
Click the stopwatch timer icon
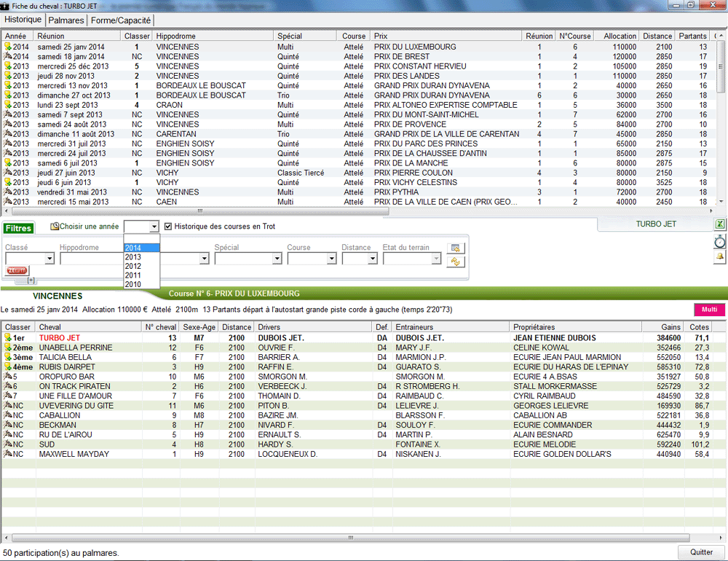[x=720, y=241]
